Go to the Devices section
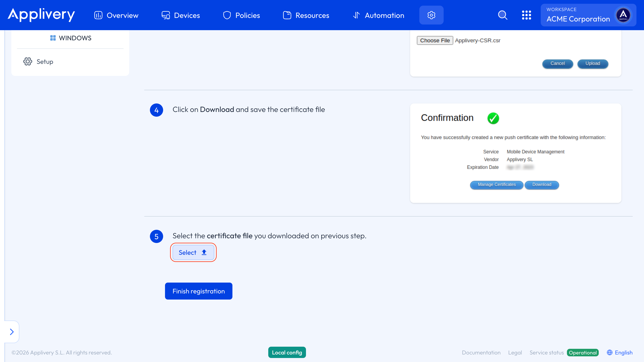Image resolution: width=644 pixels, height=362 pixels. (181, 15)
